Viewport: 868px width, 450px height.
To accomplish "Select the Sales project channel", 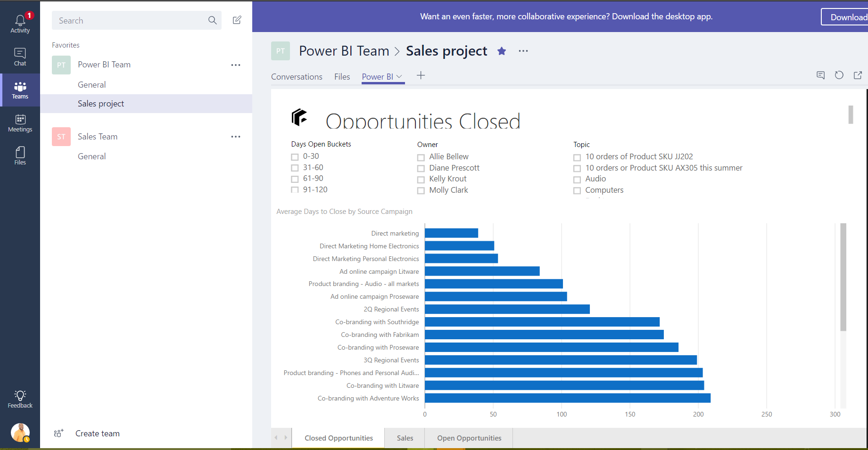I will [x=146, y=104].
